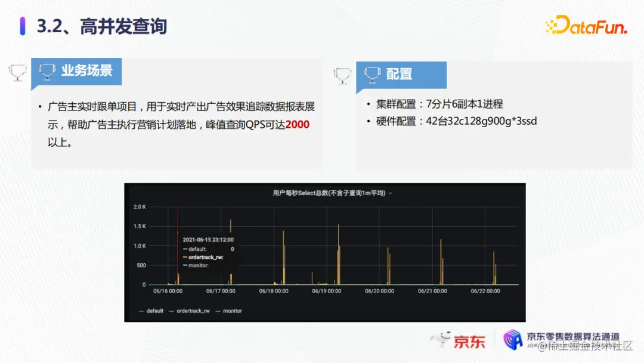
Task: Click the 1.5 K y-axis label
Action: coord(140,226)
